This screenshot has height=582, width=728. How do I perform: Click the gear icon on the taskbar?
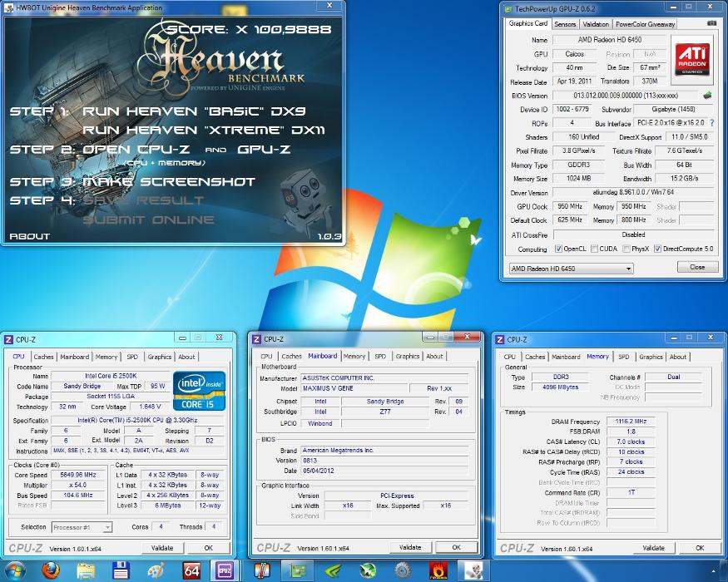pyautogui.click(x=403, y=571)
